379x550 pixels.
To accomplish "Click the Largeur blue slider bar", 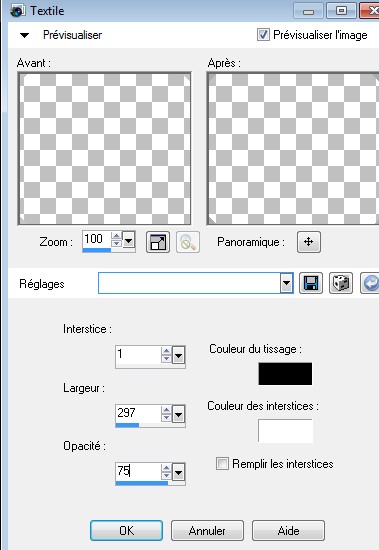I will pyautogui.click(x=127, y=425).
